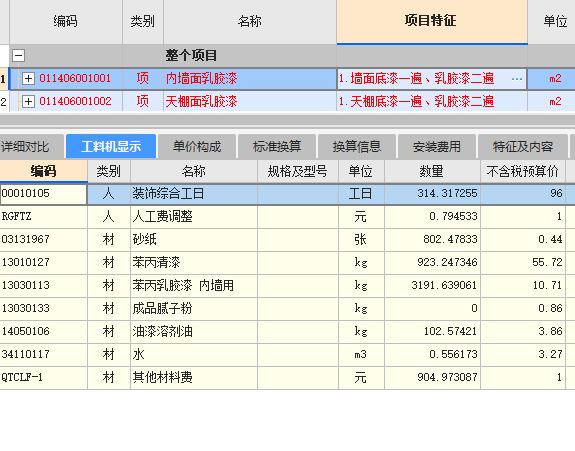Select 装饰综合工日 name cell
The width and height of the screenshot is (575, 451).
(194, 194)
